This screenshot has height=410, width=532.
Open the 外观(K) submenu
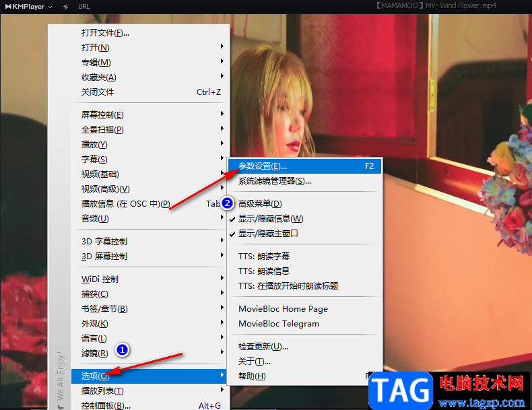point(150,324)
